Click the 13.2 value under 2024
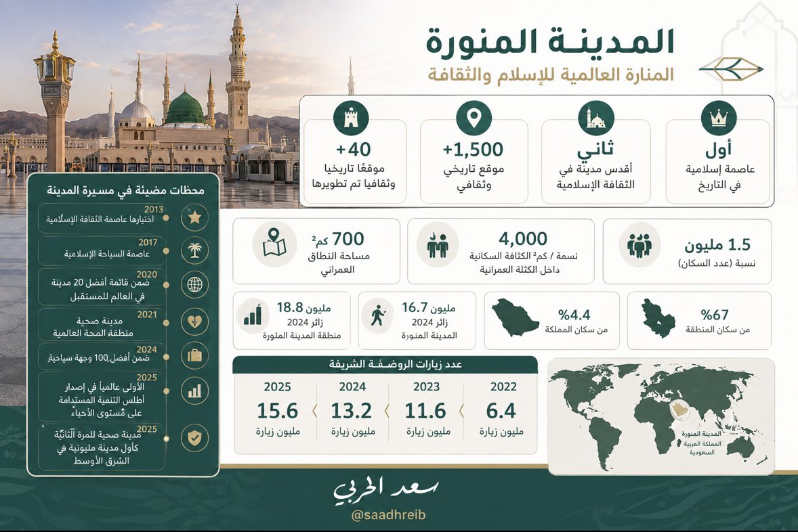 pos(351,410)
